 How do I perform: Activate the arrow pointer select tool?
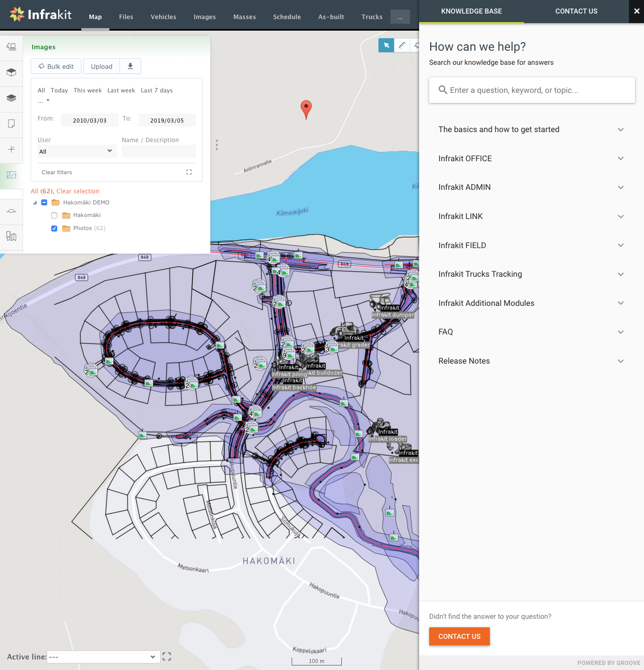click(x=386, y=45)
